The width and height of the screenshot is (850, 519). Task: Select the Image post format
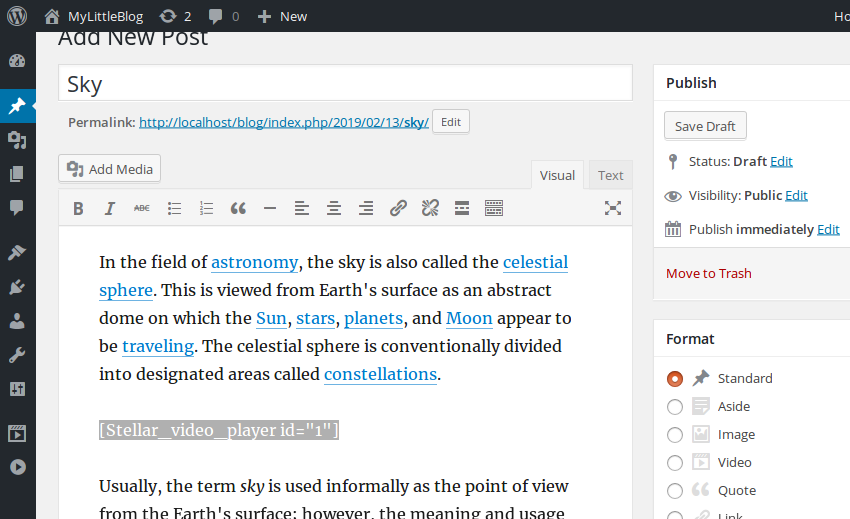tap(674, 435)
